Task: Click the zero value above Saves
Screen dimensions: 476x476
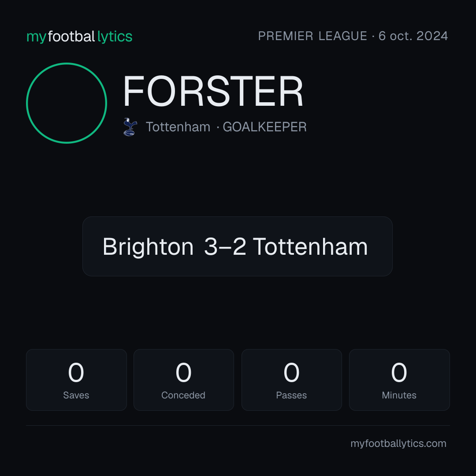Action: pyautogui.click(x=76, y=372)
